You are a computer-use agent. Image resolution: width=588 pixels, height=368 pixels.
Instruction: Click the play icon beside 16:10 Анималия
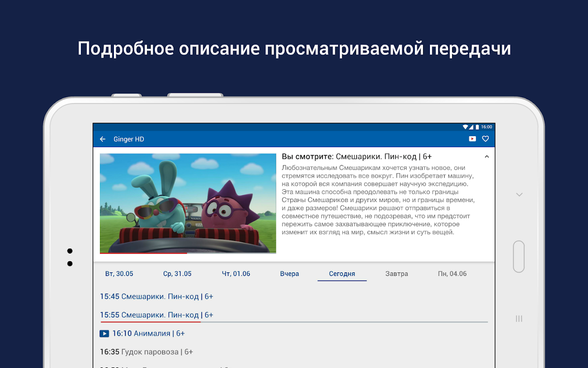click(x=104, y=334)
